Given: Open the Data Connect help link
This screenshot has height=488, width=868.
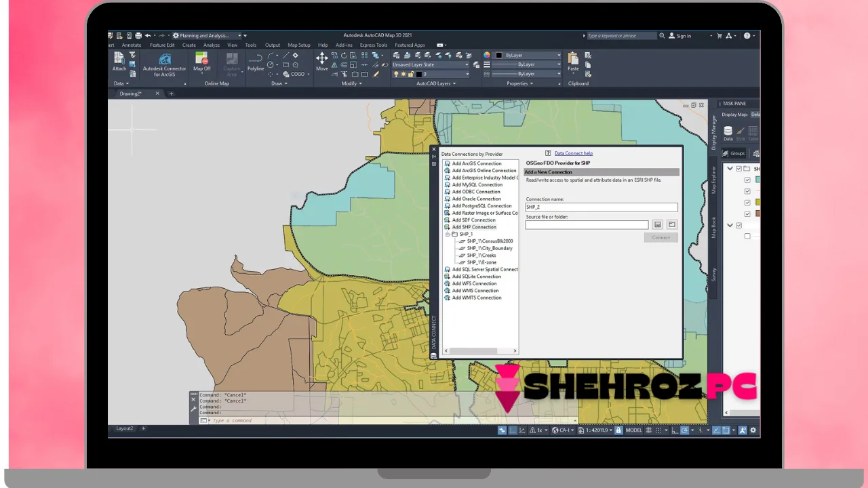Looking at the screenshot, I should (574, 153).
